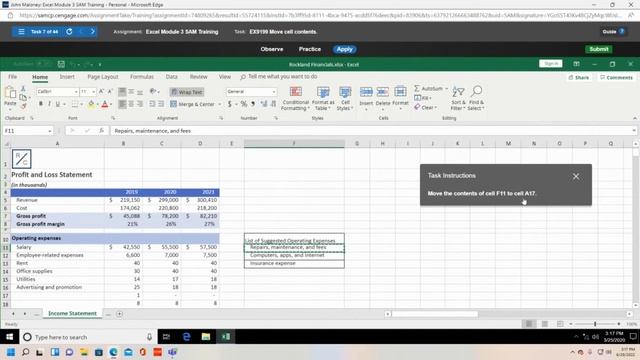The image size is (640, 360).
Task: Click the Tell me what you want search box
Action: point(279,77)
